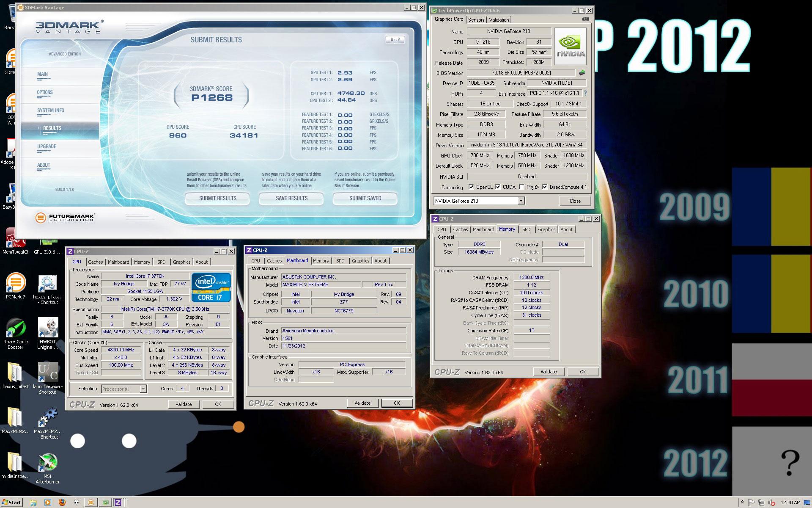Open Action Center flag tray icon
The height and width of the screenshot is (508, 812).
point(752,502)
